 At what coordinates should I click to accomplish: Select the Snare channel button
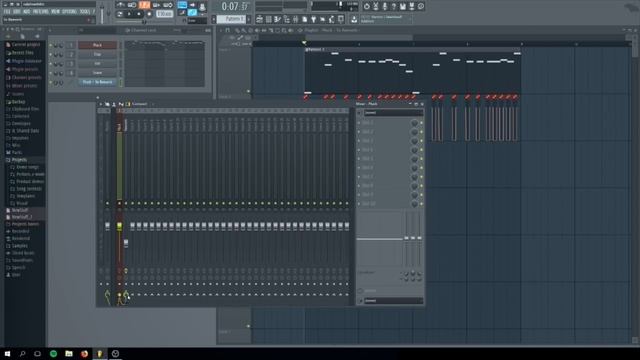pyautogui.click(x=97, y=73)
